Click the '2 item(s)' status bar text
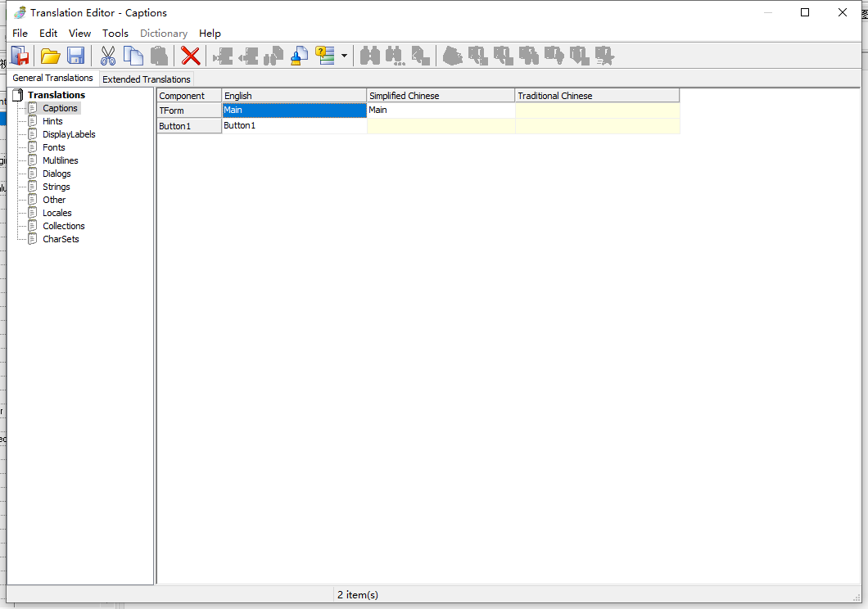This screenshot has height=609, width=868. pos(358,594)
